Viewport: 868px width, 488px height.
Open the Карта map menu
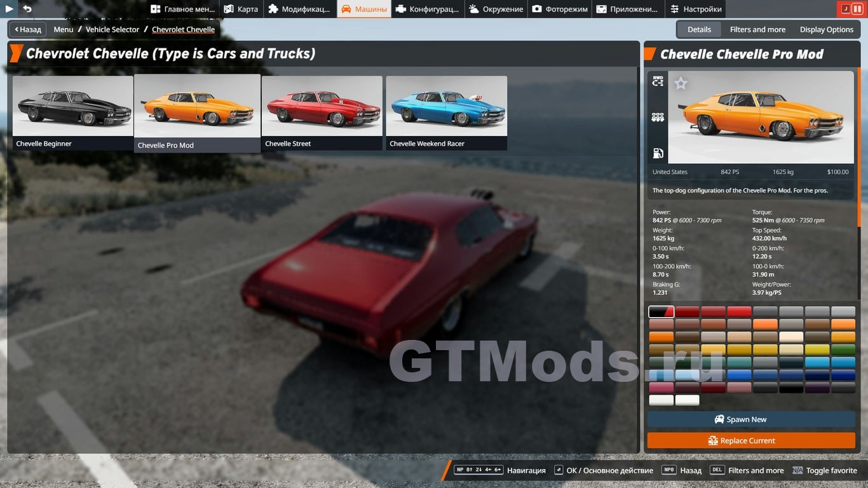coord(241,9)
